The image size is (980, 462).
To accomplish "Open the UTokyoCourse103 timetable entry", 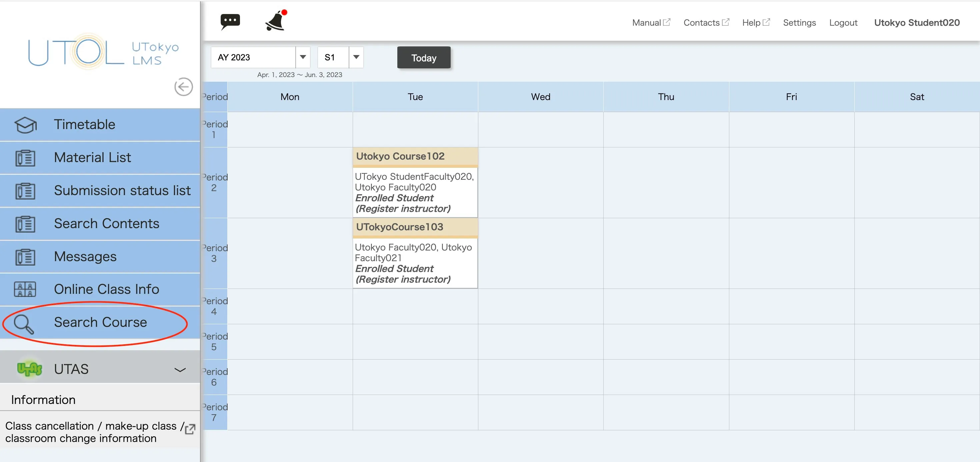I will tap(399, 227).
